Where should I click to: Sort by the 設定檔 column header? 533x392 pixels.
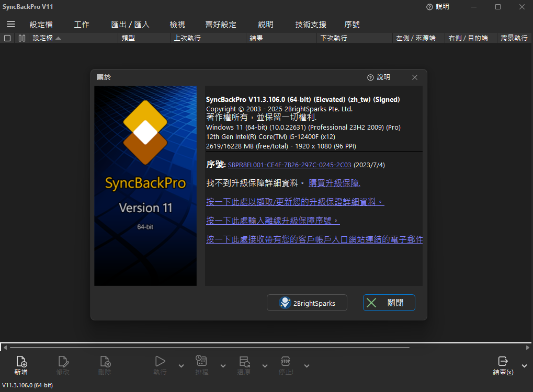(73, 38)
